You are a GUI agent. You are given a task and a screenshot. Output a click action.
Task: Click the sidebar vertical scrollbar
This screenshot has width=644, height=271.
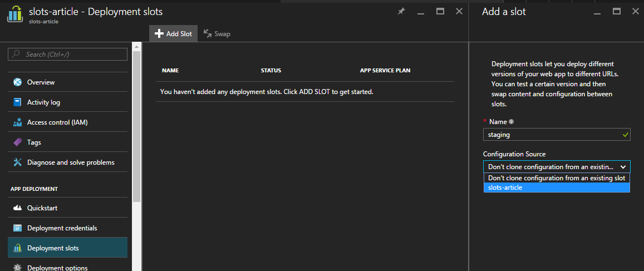[136, 123]
